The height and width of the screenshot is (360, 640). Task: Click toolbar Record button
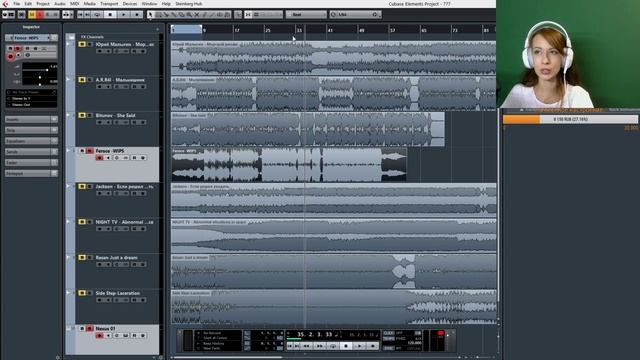click(137, 15)
